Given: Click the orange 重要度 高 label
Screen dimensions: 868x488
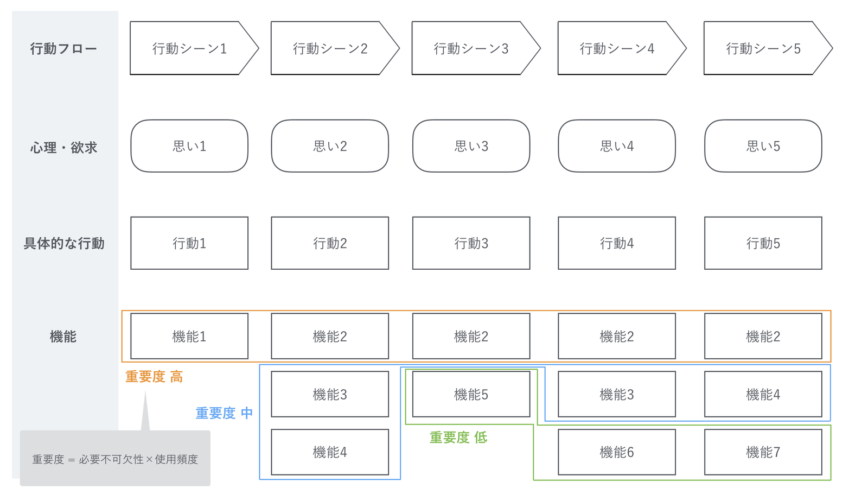Looking at the screenshot, I should pos(154,377).
